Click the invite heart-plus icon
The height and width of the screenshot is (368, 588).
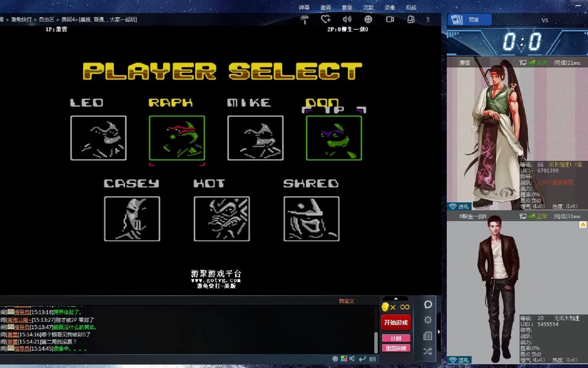(x=326, y=19)
